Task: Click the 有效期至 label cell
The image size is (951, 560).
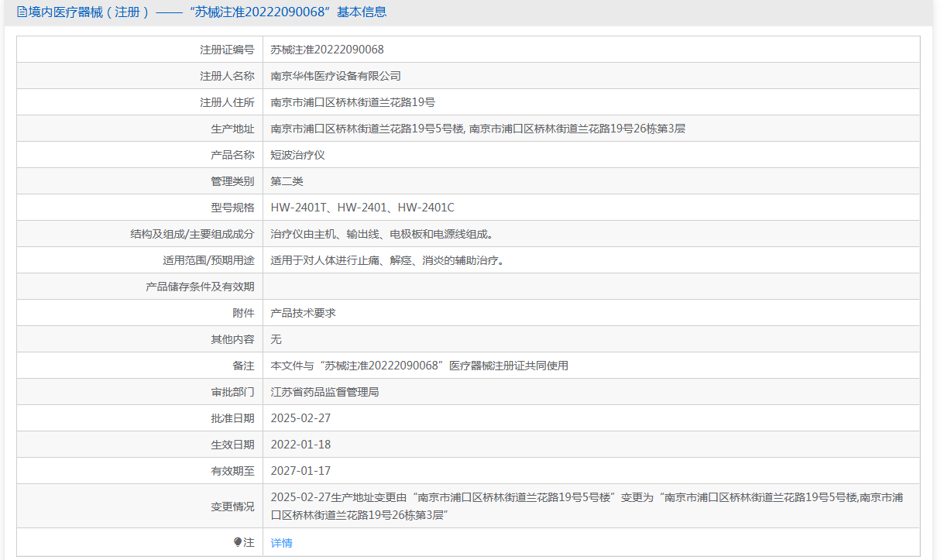Action: coord(140,471)
